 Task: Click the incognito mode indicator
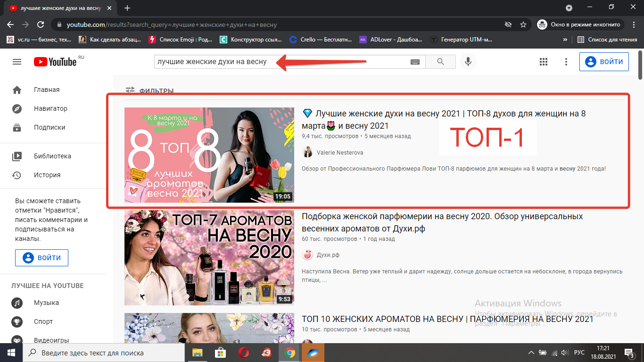581,25
